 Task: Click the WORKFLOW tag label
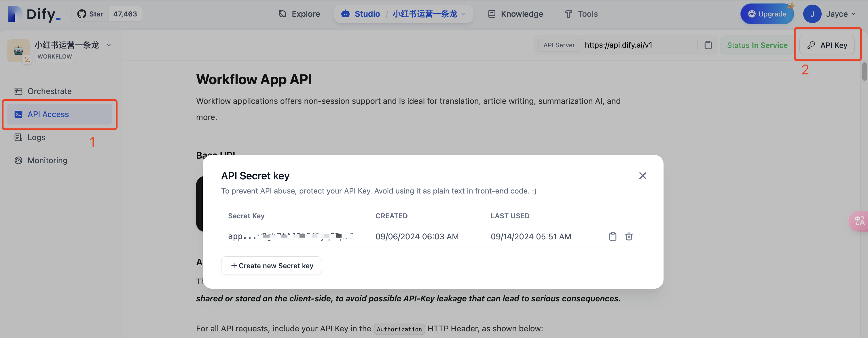[55, 56]
